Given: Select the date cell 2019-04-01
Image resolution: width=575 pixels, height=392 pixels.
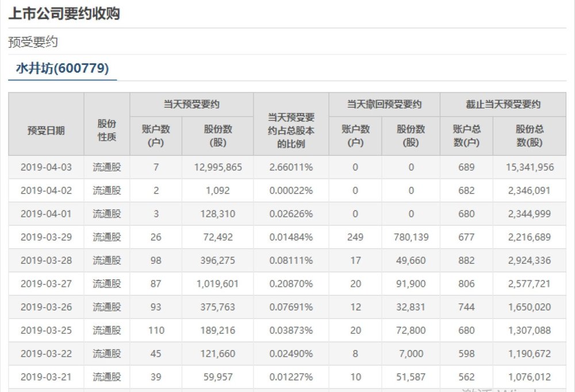Looking at the screenshot, I should tap(46, 214).
